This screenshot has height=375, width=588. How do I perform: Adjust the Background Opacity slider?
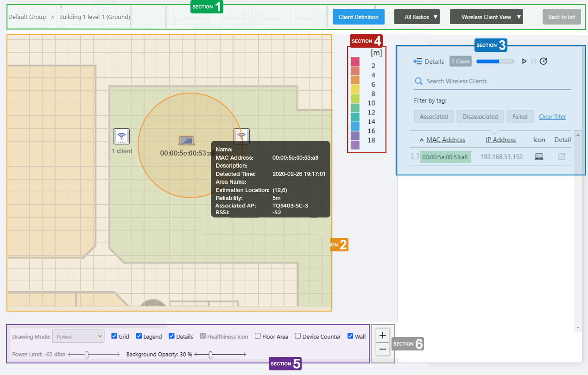210,355
